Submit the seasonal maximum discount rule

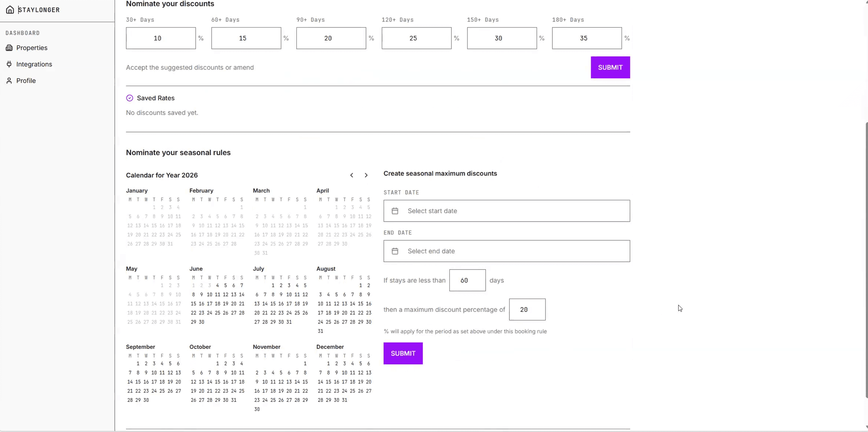[x=403, y=353]
